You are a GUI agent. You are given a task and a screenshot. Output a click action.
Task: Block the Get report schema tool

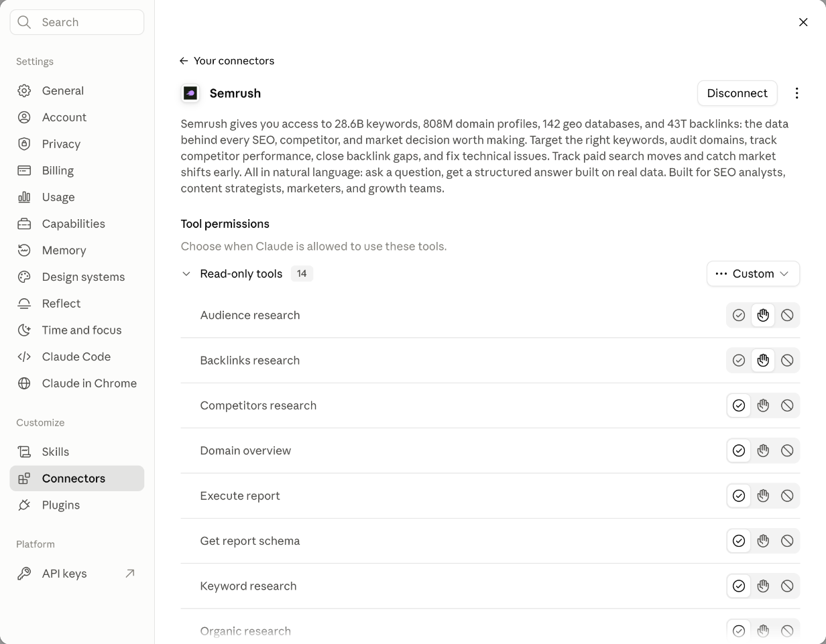(787, 541)
